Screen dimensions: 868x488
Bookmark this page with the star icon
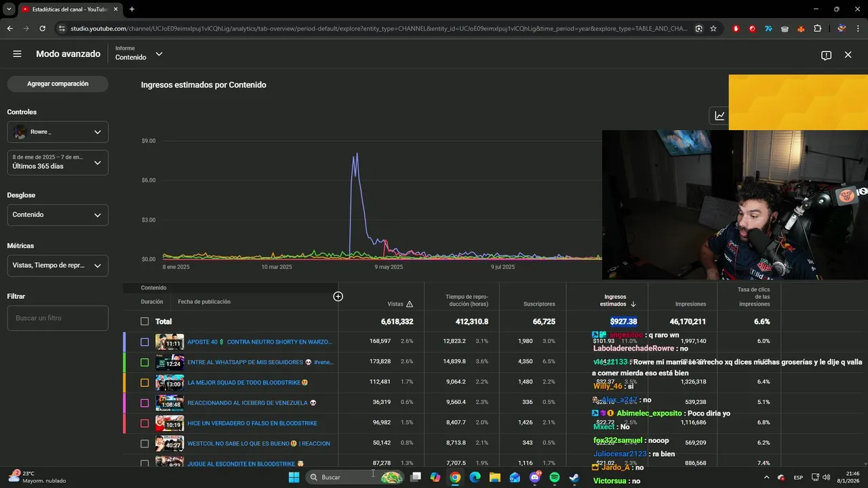(x=713, y=28)
